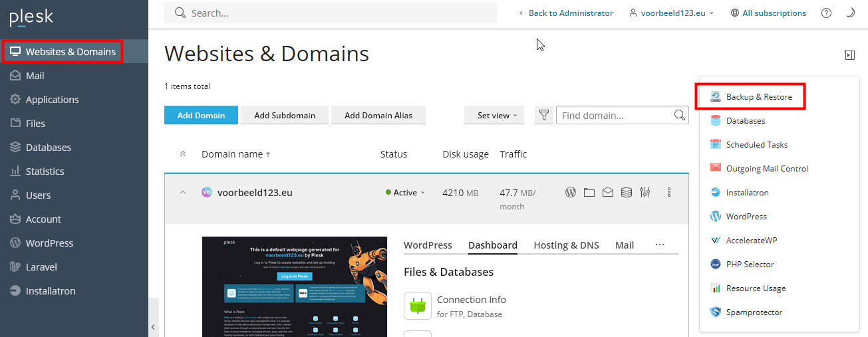The image size is (868, 337).
Task: Click Back to Administrator link
Action: pyautogui.click(x=566, y=13)
